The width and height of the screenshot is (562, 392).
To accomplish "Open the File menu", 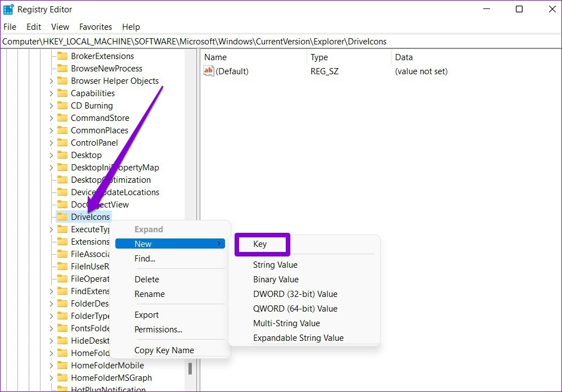I will [x=10, y=27].
